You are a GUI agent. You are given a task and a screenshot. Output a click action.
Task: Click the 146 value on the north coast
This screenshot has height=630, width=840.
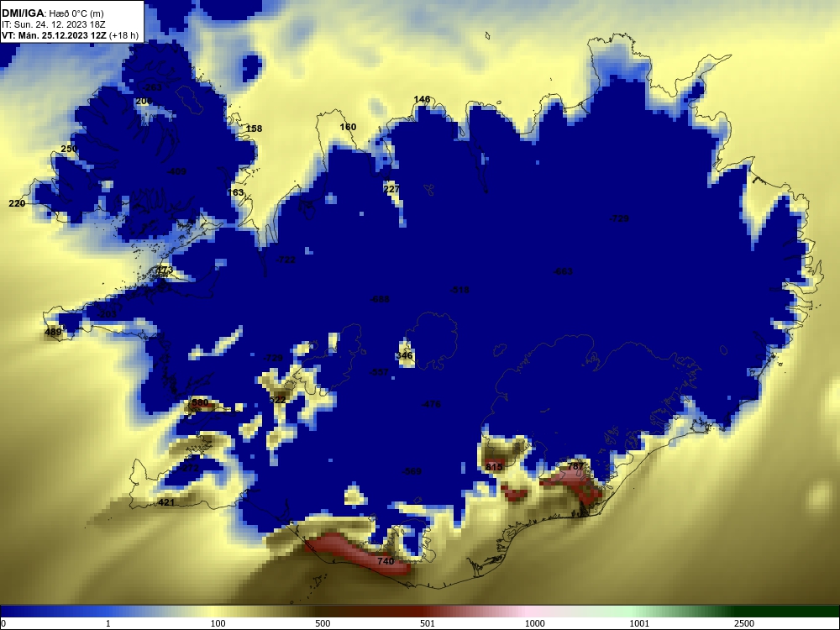(x=423, y=99)
